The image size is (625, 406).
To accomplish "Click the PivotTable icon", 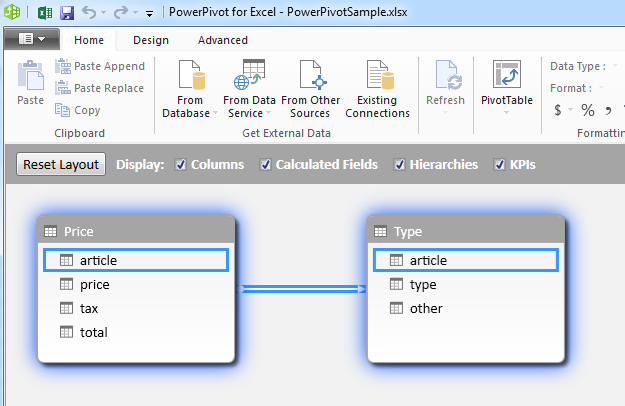I will pos(507,77).
